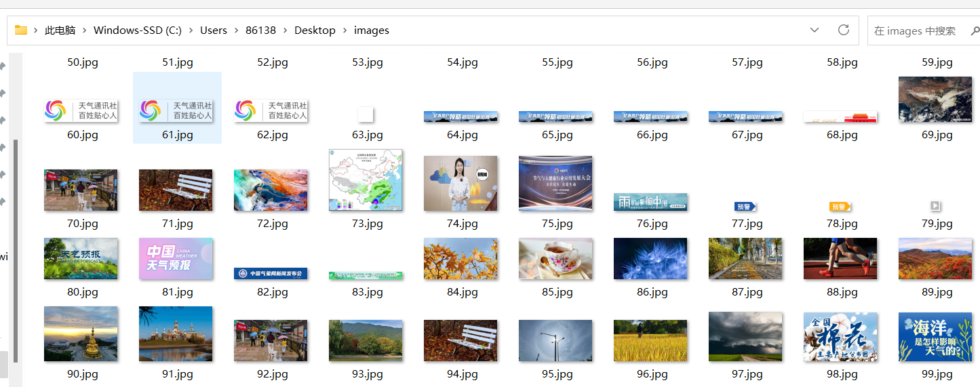Select the 99.jpg 海洋 poster thumbnail
Viewport: 980px width, 387px height.
935,337
